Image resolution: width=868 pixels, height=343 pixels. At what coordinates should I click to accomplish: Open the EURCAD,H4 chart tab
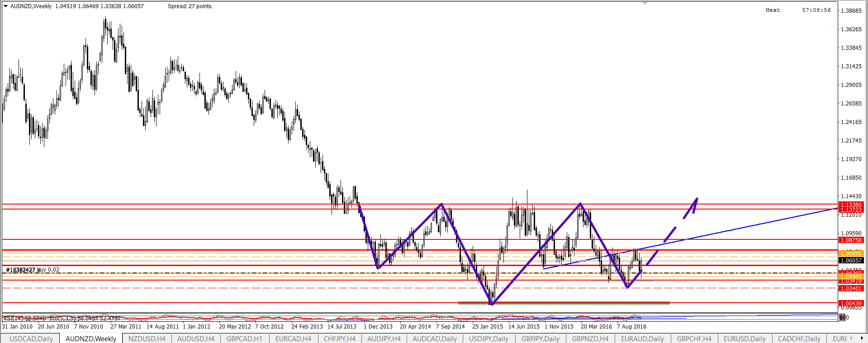(294, 338)
